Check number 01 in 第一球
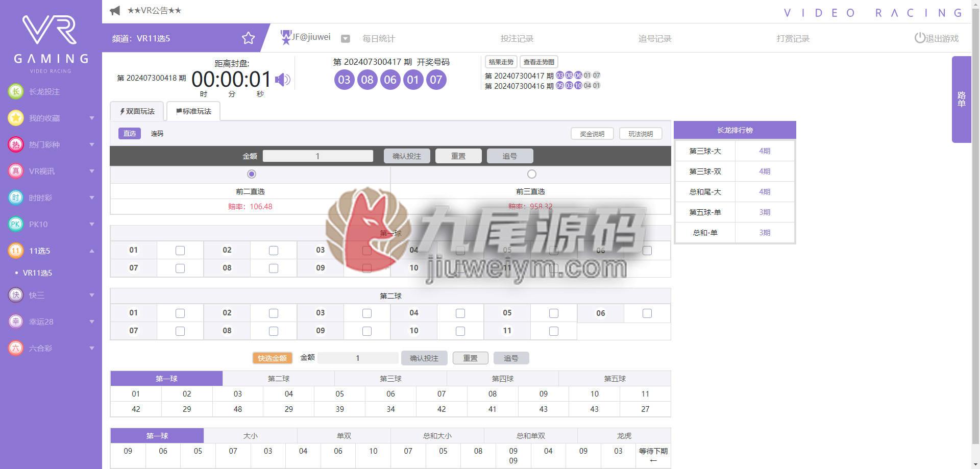This screenshot has height=469, width=980. 180,251
